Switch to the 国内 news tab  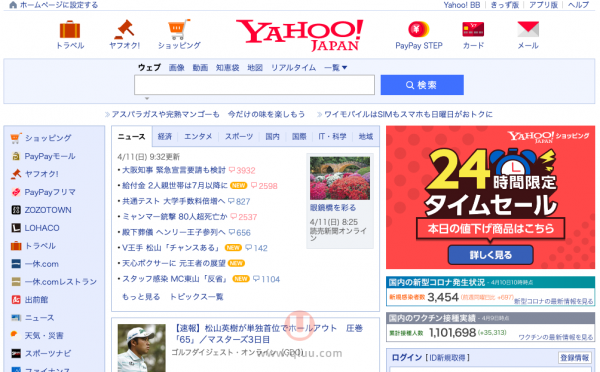(272, 137)
